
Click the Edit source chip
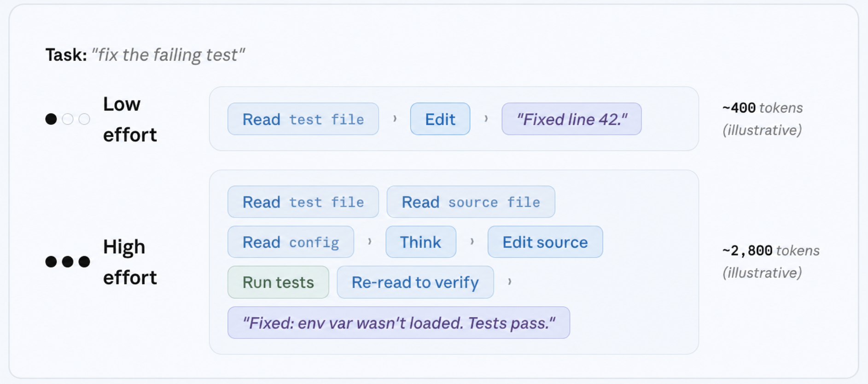545,242
